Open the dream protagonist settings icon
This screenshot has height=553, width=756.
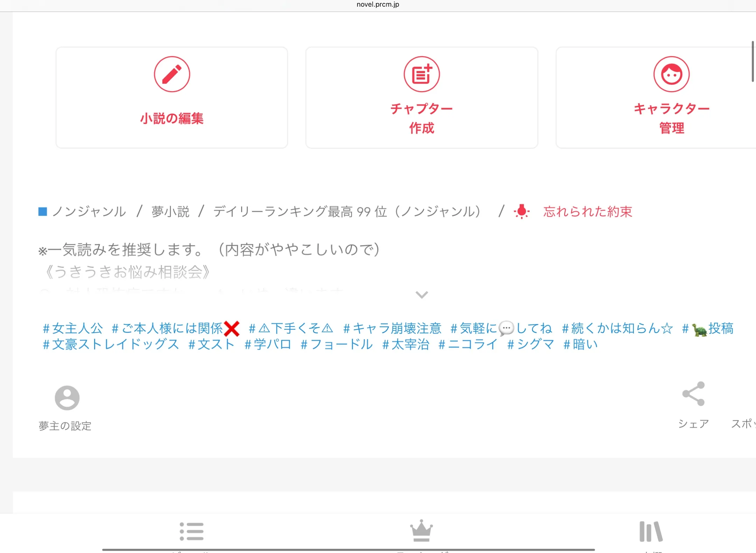pos(67,398)
